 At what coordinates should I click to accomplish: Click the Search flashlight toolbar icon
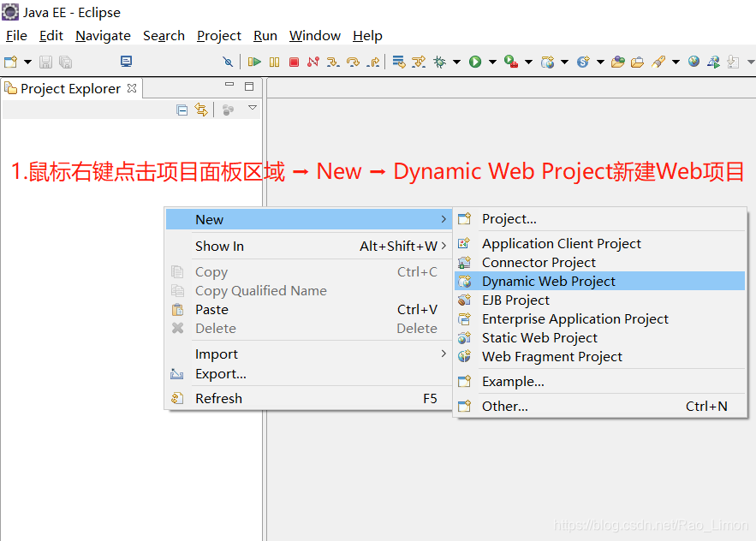658,62
